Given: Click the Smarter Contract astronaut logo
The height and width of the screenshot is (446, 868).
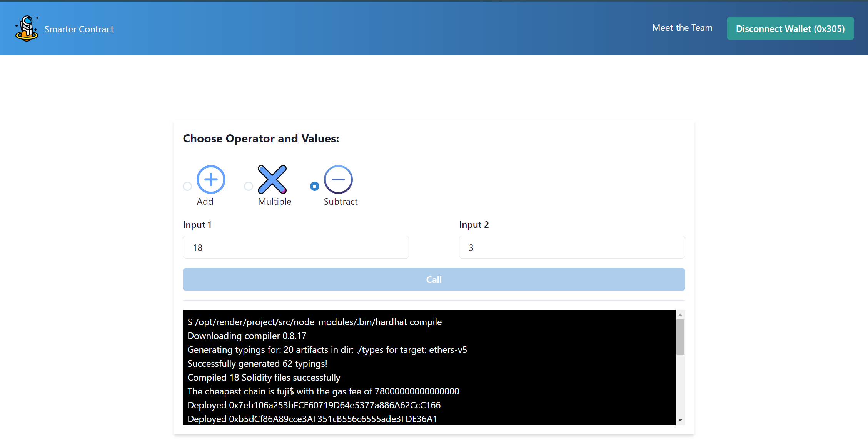Looking at the screenshot, I should [x=27, y=28].
